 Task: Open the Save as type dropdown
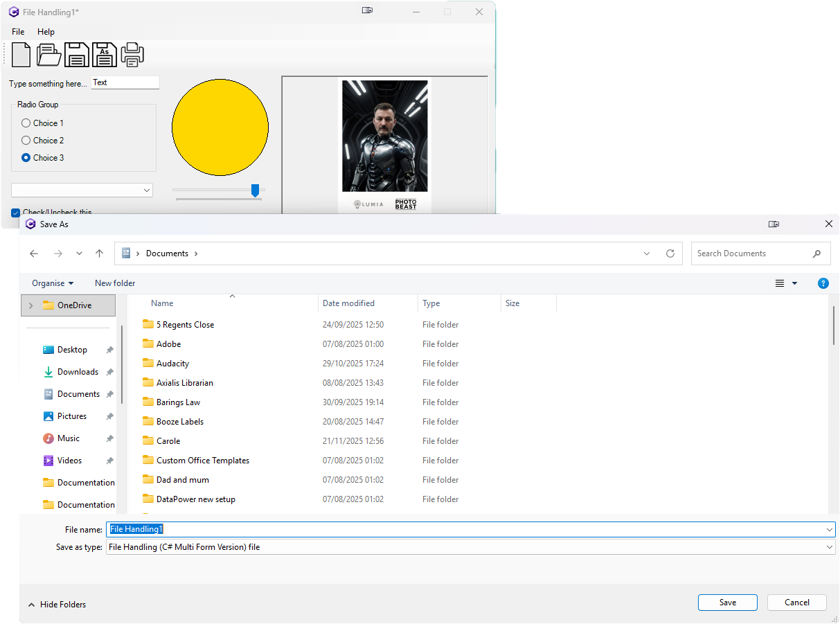tap(829, 546)
